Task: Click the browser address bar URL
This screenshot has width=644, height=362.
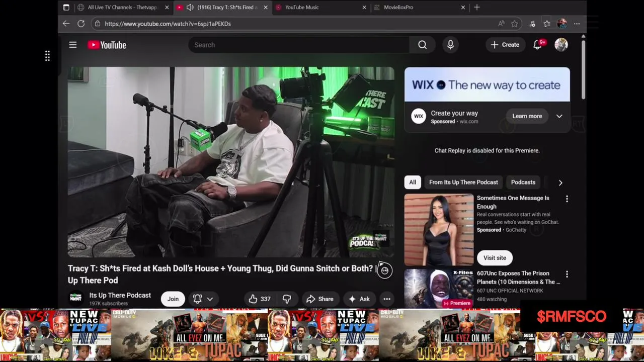Action: [x=168, y=24]
